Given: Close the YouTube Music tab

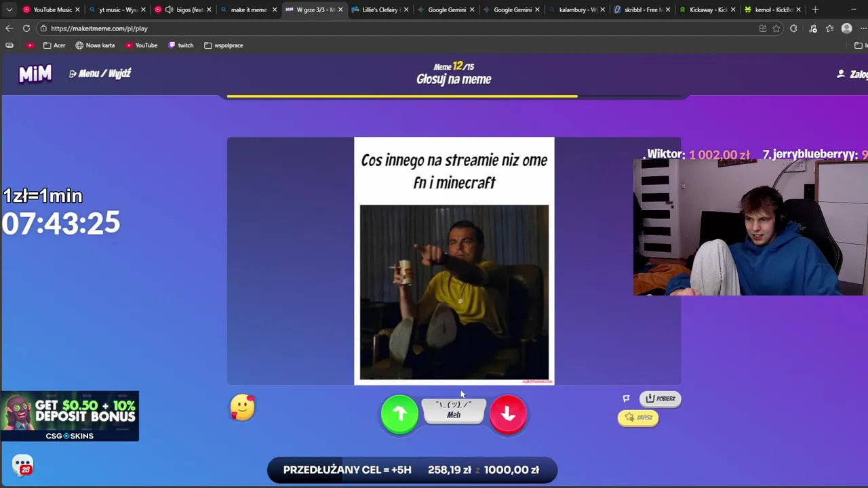Looking at the screenshot, I should click(77, 9).
